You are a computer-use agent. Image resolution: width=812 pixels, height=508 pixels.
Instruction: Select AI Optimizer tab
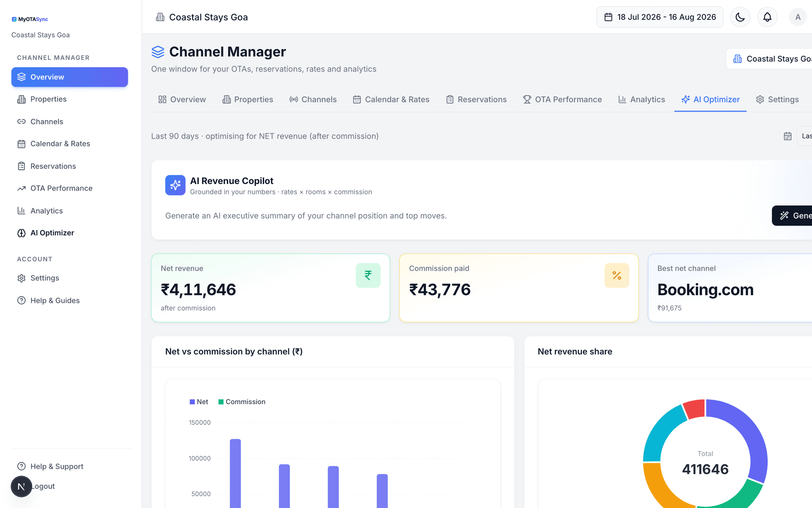[x=710, y=99]
